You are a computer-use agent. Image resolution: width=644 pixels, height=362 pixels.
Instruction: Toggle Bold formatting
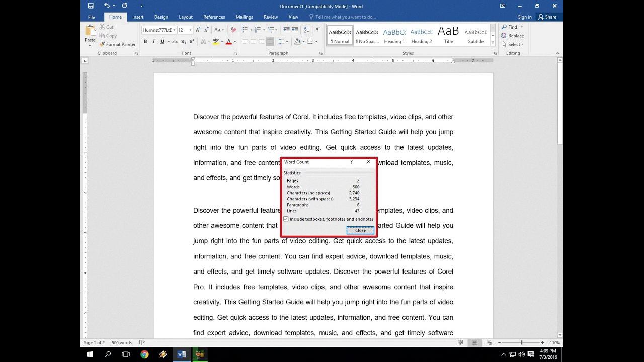click(x=145, y=42)
